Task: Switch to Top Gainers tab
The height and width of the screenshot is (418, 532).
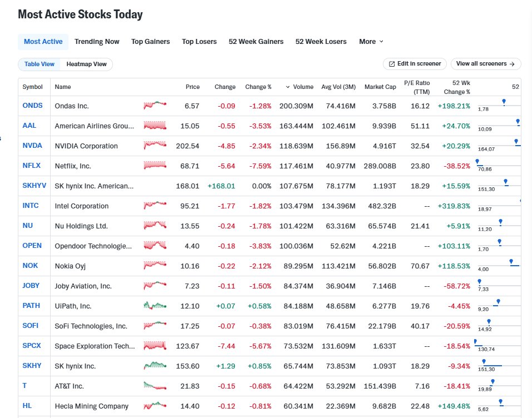Action: (x=150, y=42)
